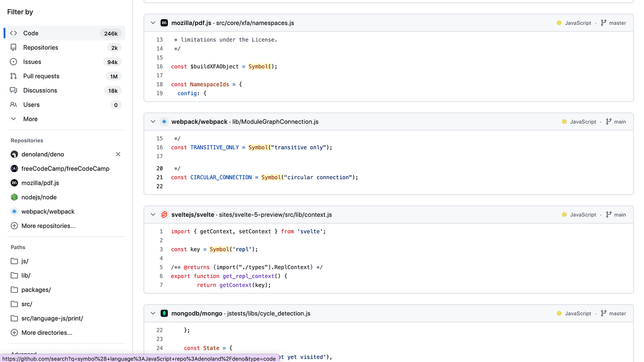Collapse the mozilla/pdf.js result card
Screen dimensions: 644x362
pyautogui.click(x=153, y=23)
